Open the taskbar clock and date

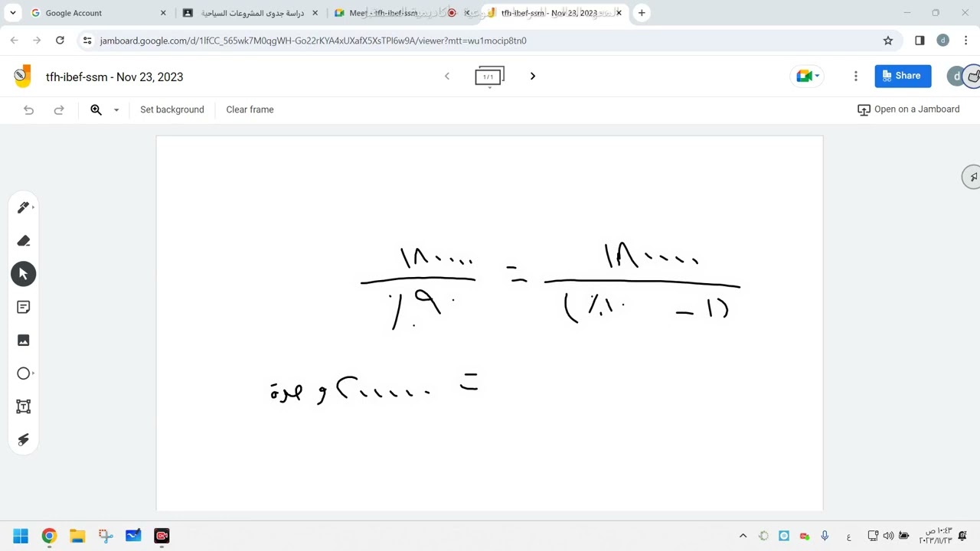coord(936,536)
